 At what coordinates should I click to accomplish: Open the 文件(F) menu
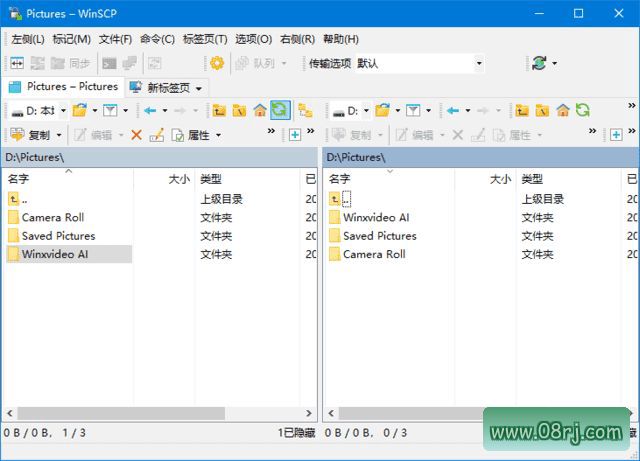(x=115, y=39)
